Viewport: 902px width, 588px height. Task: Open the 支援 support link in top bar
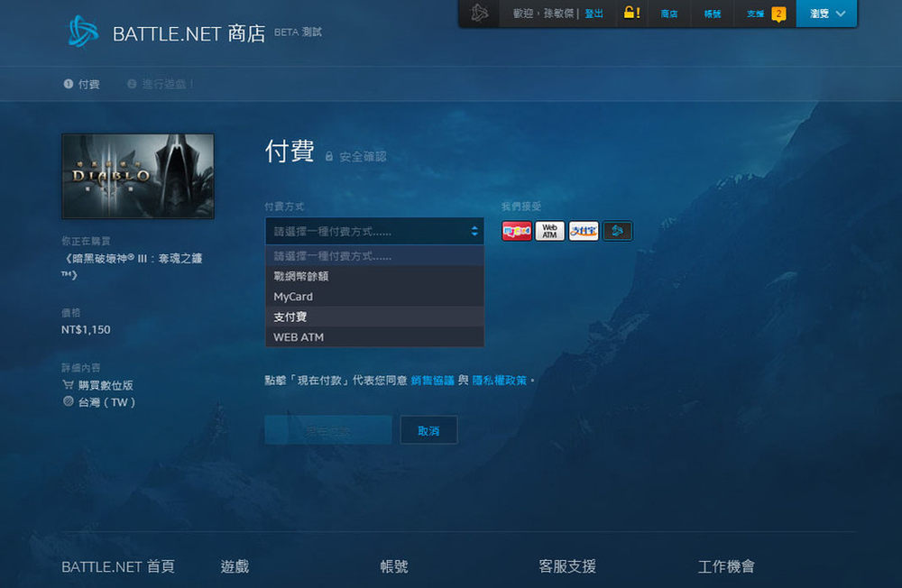[x=755, y=14]
